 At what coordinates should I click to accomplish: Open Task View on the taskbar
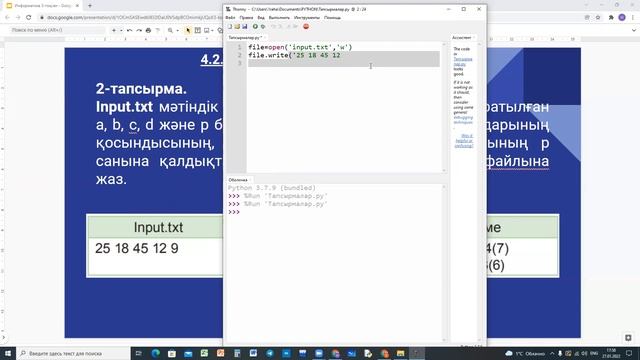click(x=139, y=353)
